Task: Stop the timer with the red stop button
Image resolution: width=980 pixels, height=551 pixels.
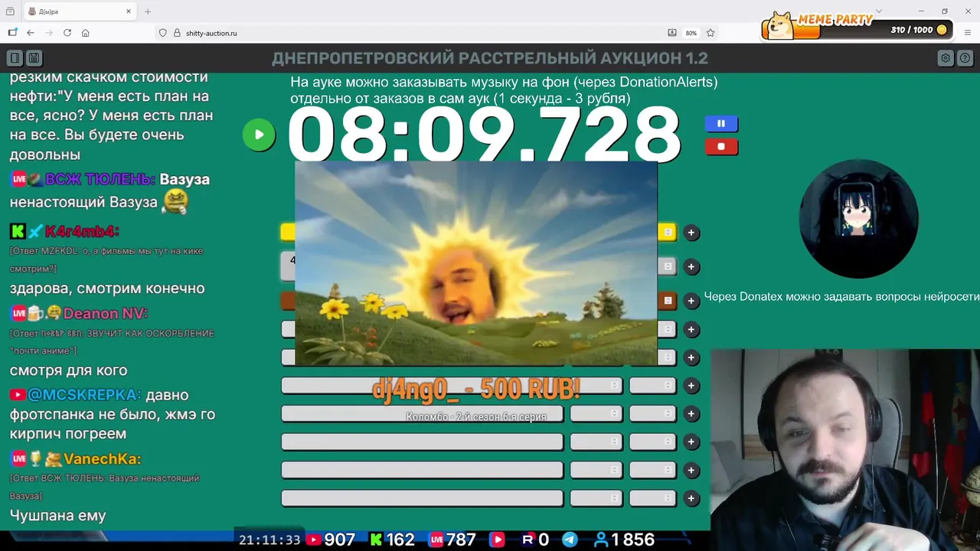Action: click(721, 146)
